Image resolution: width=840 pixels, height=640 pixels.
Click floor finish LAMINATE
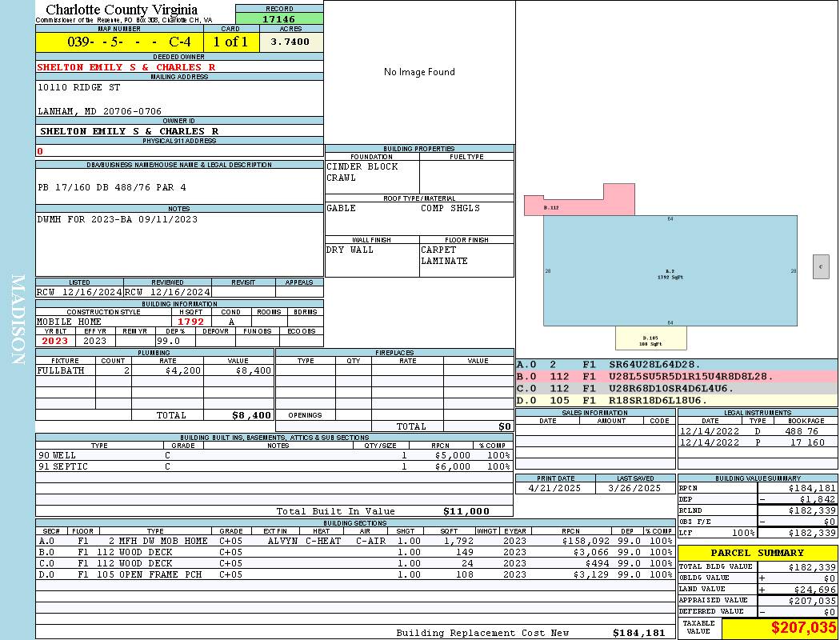[444, 261]
